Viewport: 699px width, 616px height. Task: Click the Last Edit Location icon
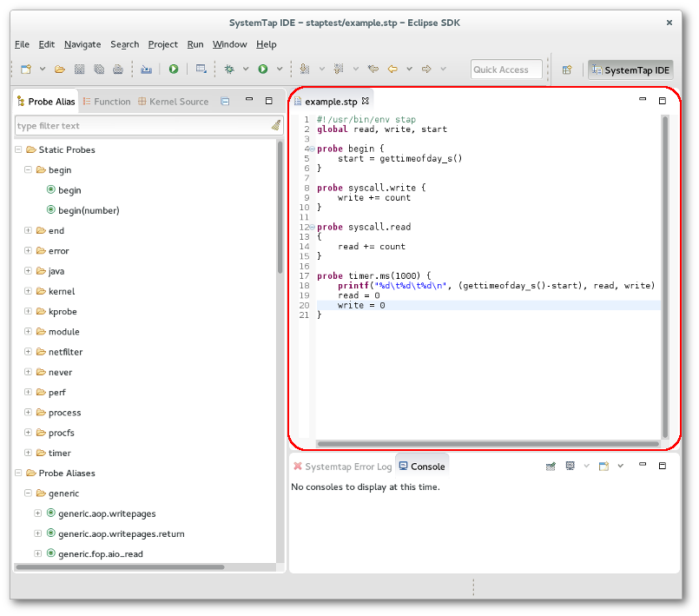(373, 69)
